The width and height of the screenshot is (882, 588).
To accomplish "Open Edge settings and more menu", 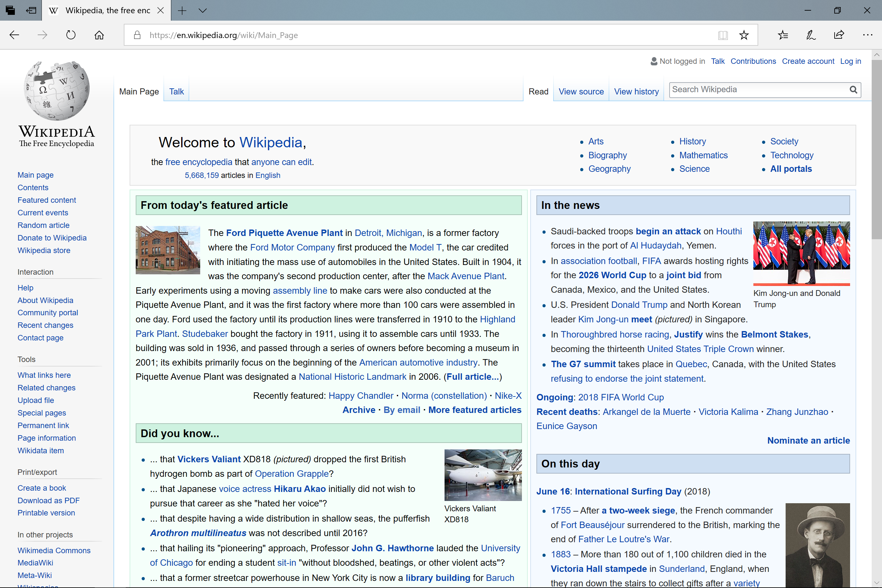I will (x=867, y=35).
